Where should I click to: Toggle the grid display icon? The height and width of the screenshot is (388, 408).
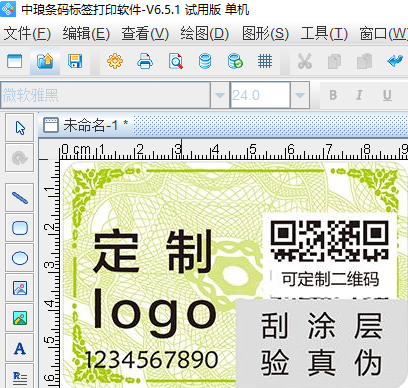coord(265,61)
